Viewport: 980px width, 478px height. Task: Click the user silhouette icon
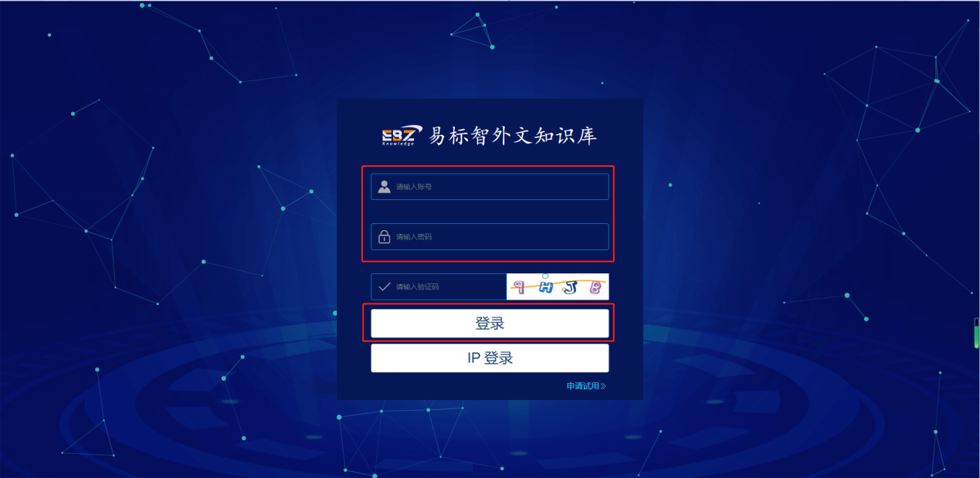pos(384,187)
